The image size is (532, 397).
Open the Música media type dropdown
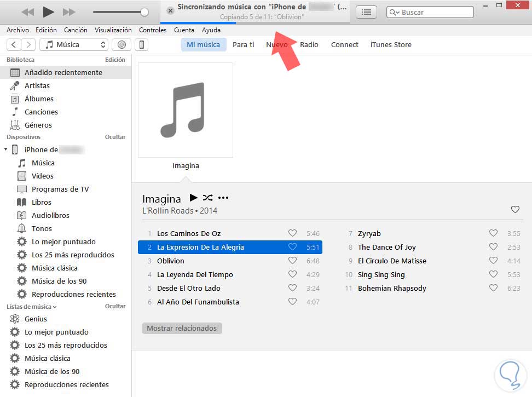(x=74, y=44)
